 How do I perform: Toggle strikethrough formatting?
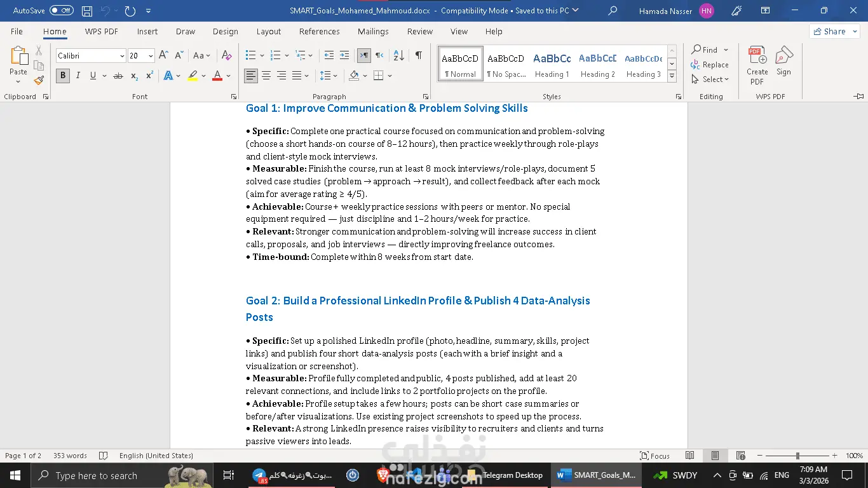pos(118,76)
